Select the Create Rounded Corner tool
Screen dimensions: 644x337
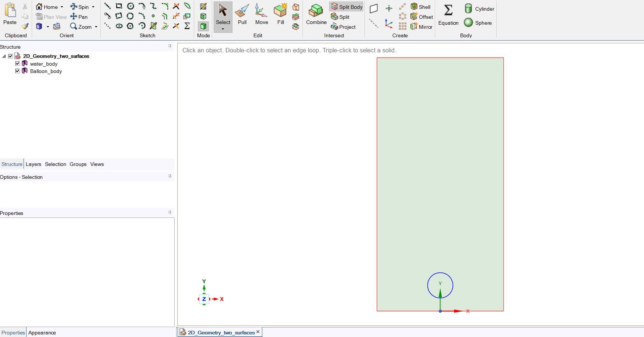pos(165,6)
